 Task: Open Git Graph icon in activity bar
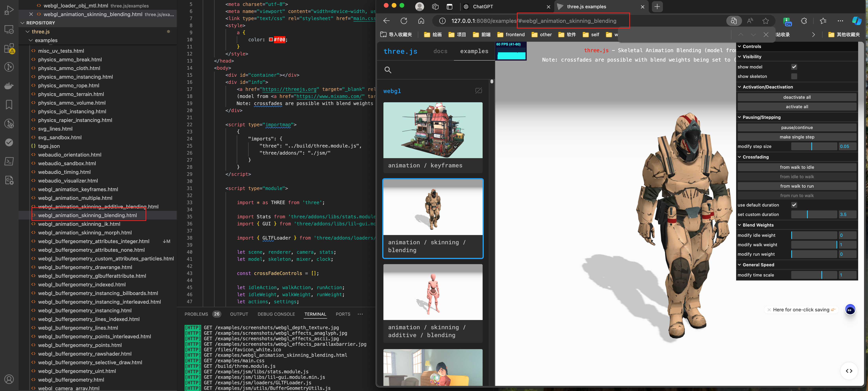[x=9, y=67]
